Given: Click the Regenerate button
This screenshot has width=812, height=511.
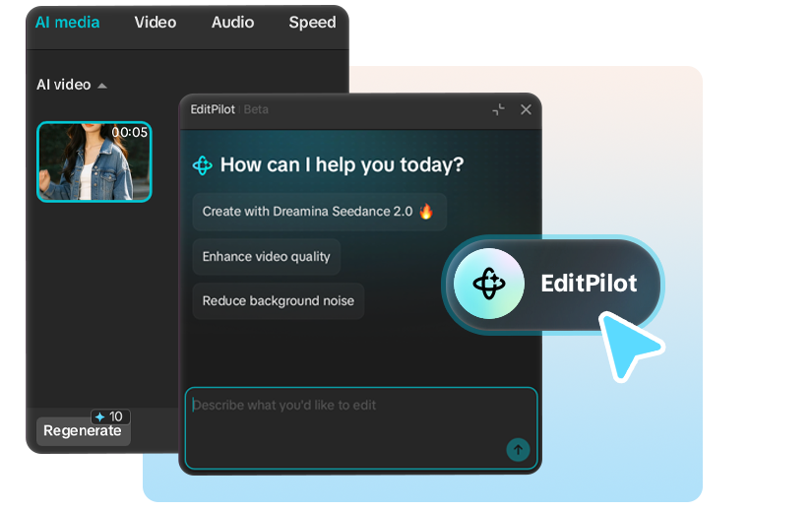Looking at the screenshot, I should click(x=83, y=431).
